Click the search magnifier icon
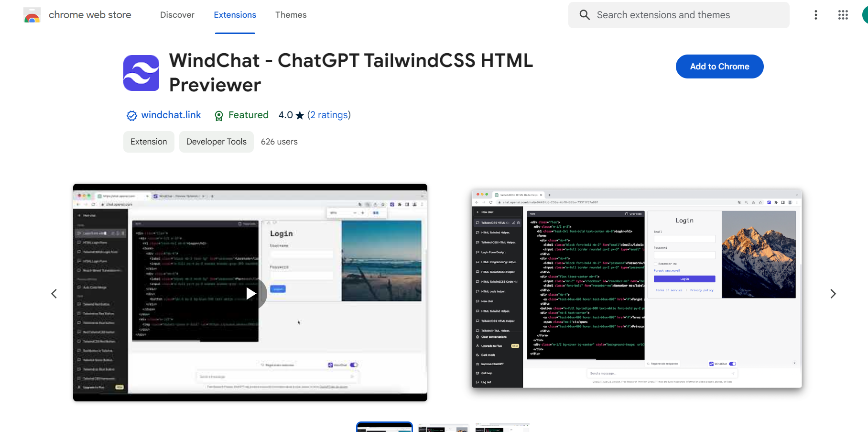The width and height of the screenshot is (868, 432). 584,15
